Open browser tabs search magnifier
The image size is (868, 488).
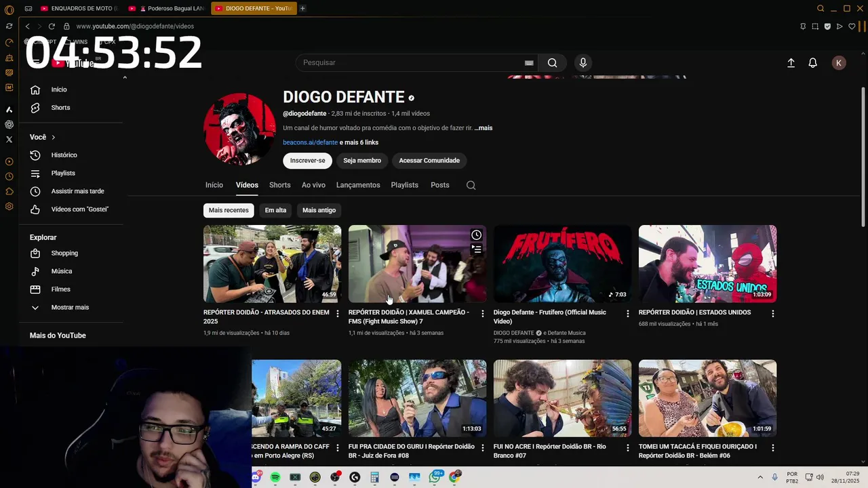pos(821,9)
